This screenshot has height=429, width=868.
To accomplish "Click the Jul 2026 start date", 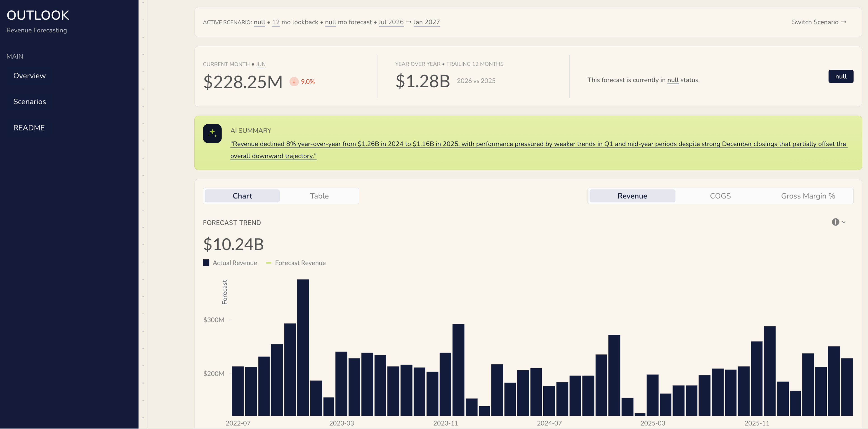I will pyautogui.click(x=391, y=22).
